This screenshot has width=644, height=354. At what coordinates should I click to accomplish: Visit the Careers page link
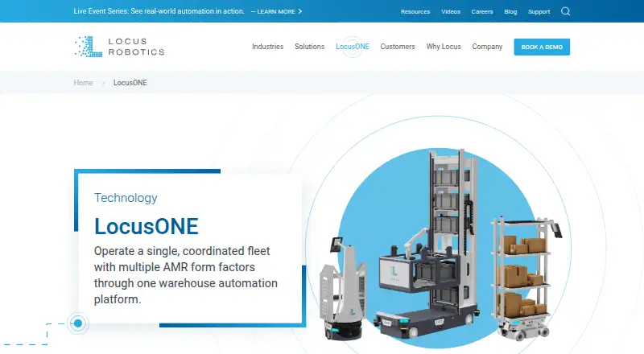pyautogui.click(x=481, y=11)
